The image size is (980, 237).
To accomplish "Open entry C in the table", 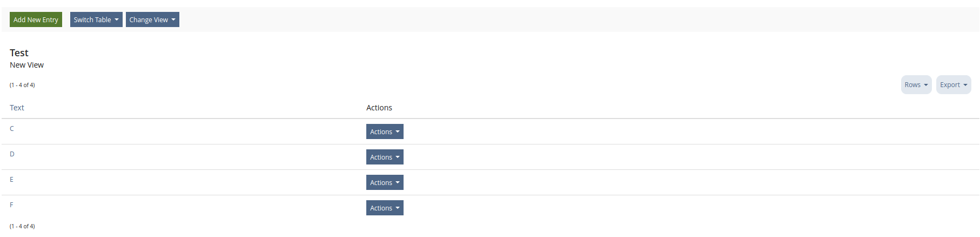I will coord(12,129).
